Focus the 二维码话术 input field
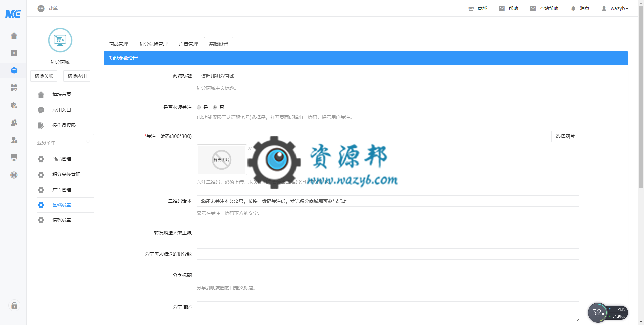644x325 pixels. pos(388,201)
